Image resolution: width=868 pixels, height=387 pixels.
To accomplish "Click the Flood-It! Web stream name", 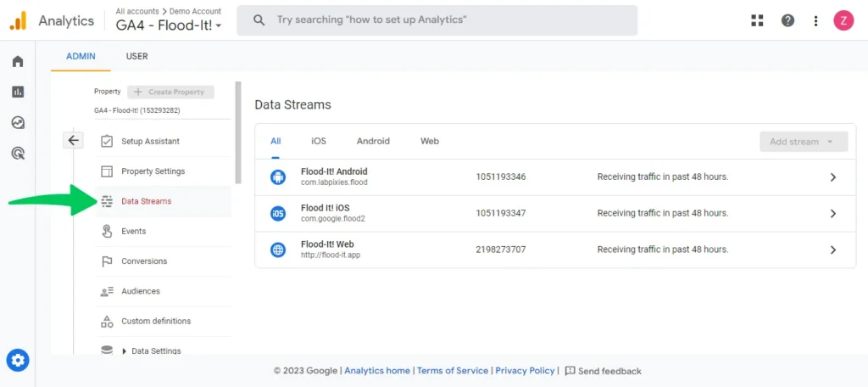I will [x=327, y=244].
